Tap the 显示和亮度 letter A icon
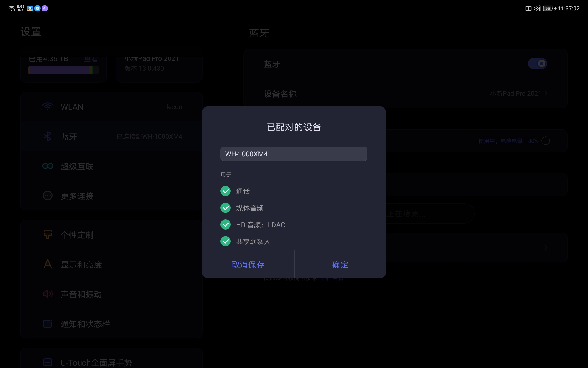Viewport: 588px width, 368px height. (x=48, y=264)
